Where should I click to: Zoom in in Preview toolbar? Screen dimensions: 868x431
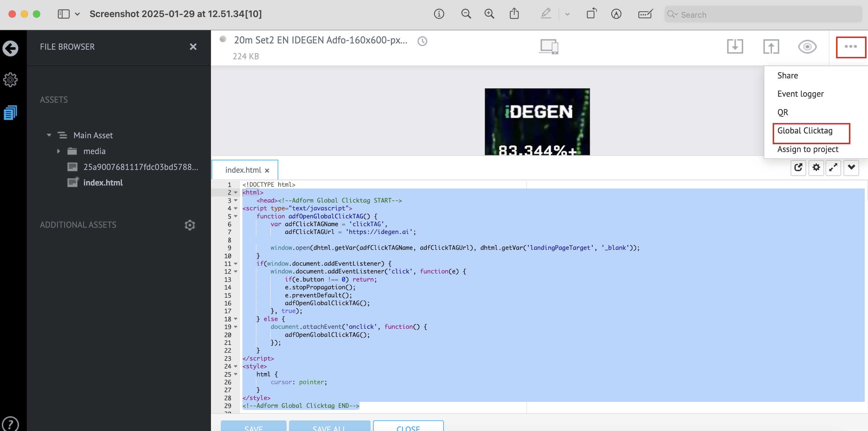click(489, 14)
